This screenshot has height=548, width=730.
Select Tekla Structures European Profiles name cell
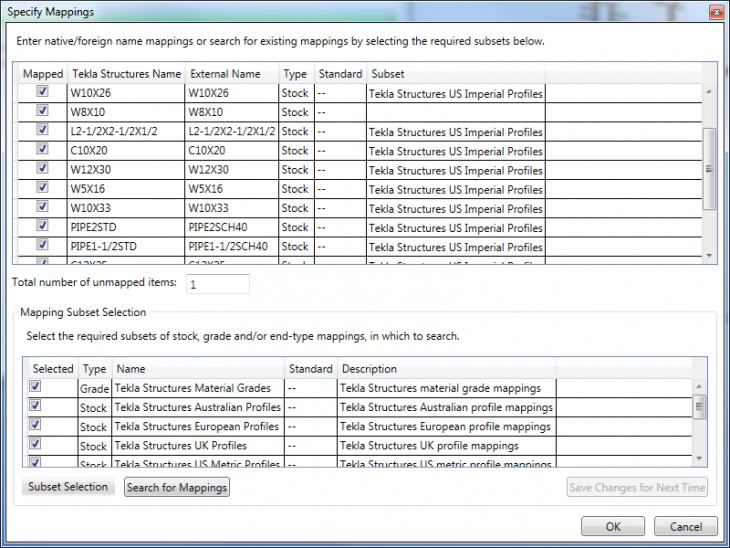(x=198, y=426)
